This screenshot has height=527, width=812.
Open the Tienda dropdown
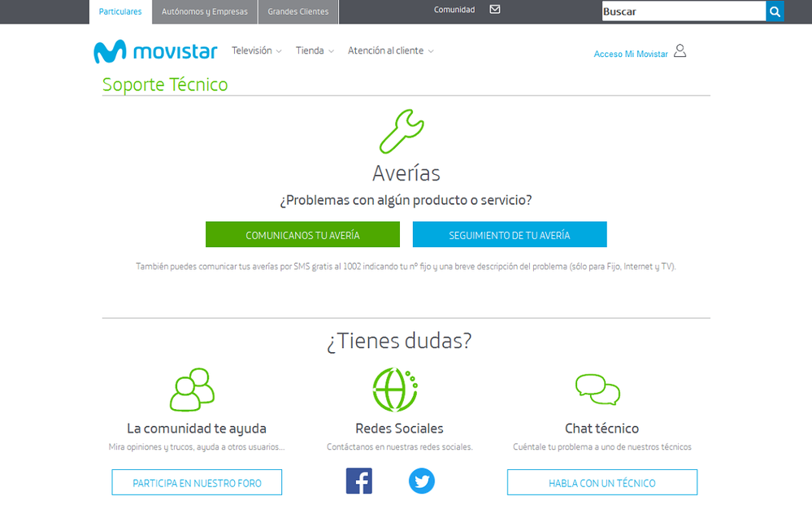(310, 50)
